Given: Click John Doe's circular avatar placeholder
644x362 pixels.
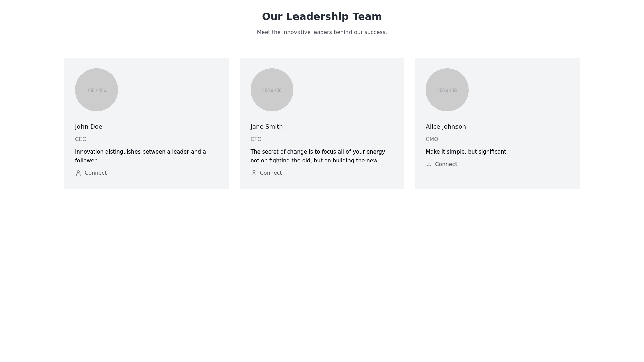Looking at the screenshot, I should [x=97, y=90].
